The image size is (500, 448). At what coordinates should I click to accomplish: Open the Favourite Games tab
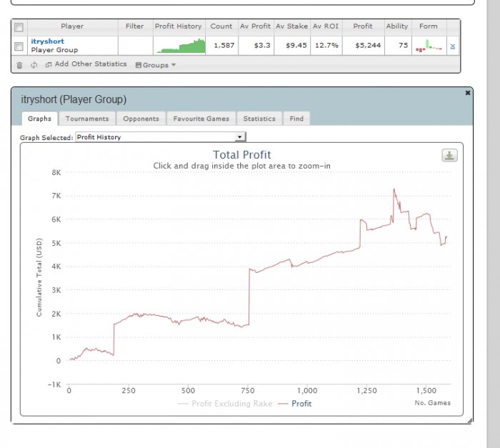201,119
